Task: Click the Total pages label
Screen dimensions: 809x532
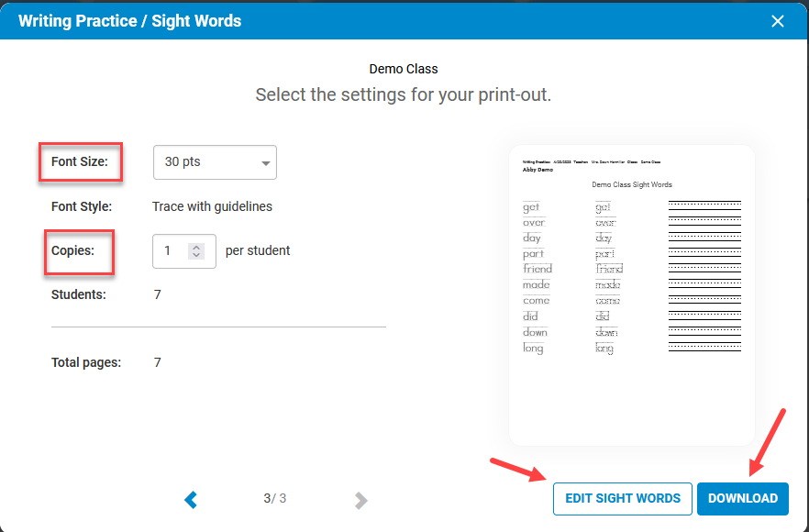Action: click(x=86, y=362)
